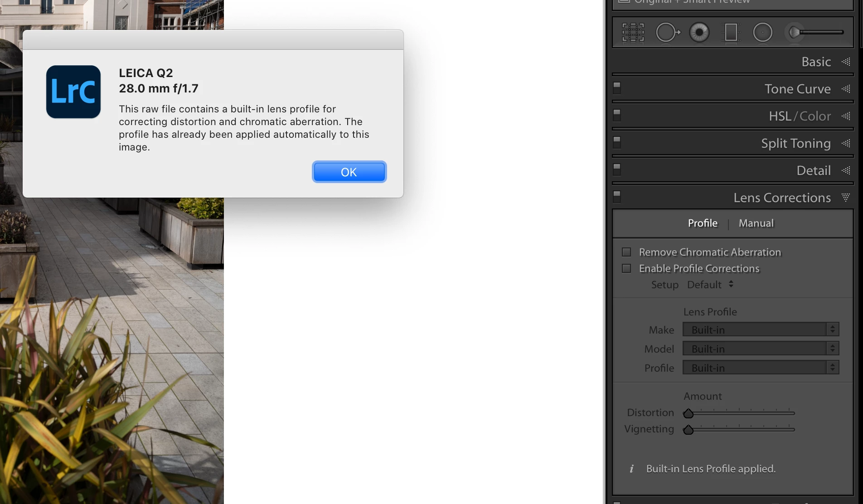Toggle the HSL/Color panel switch
Image resolution: width=863 pixels, height=504 pixels.
coord(617,115)
